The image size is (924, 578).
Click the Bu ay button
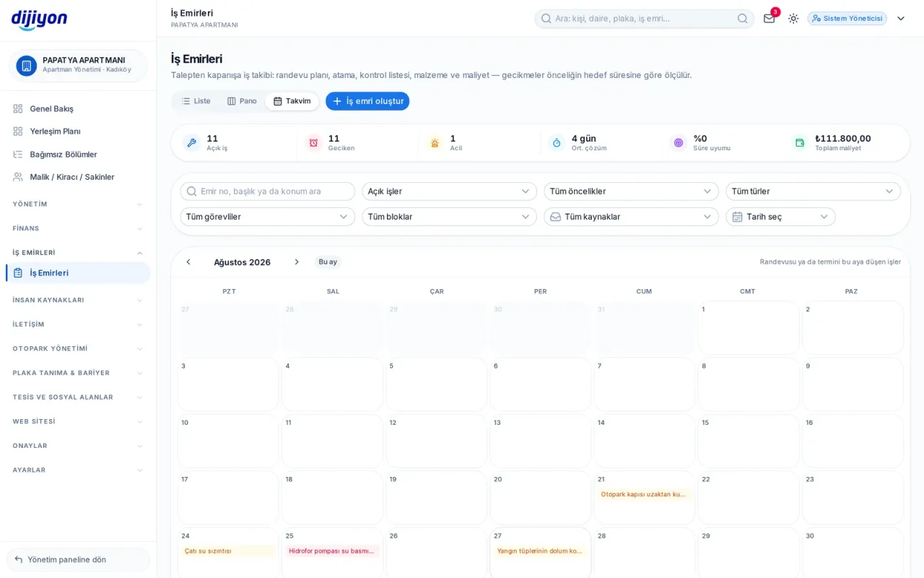pos(328,262)
